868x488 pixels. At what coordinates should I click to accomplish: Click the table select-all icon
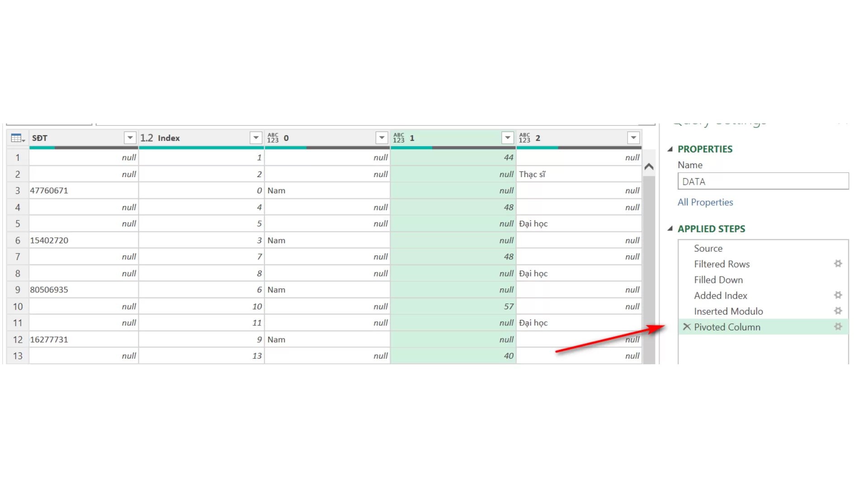(x=17, y=137)
